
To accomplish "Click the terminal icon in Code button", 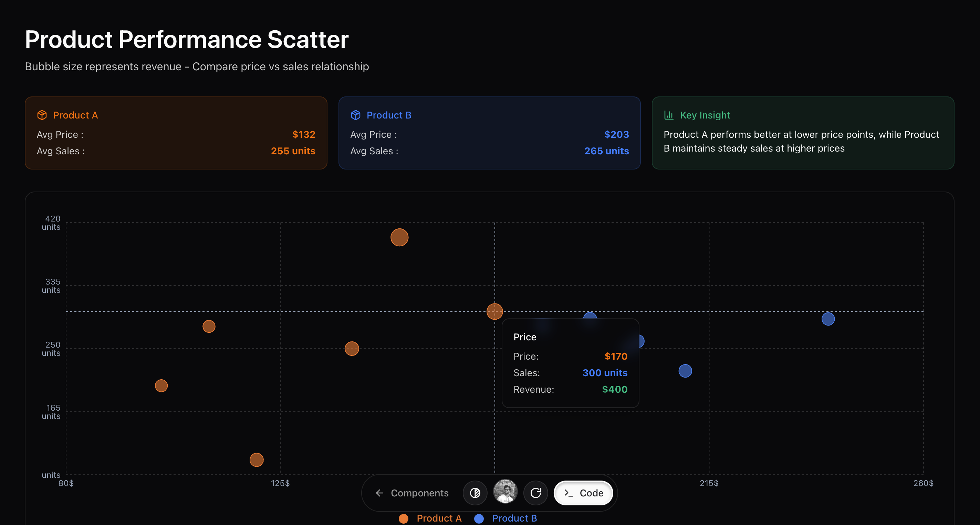I will click(569, 493).
